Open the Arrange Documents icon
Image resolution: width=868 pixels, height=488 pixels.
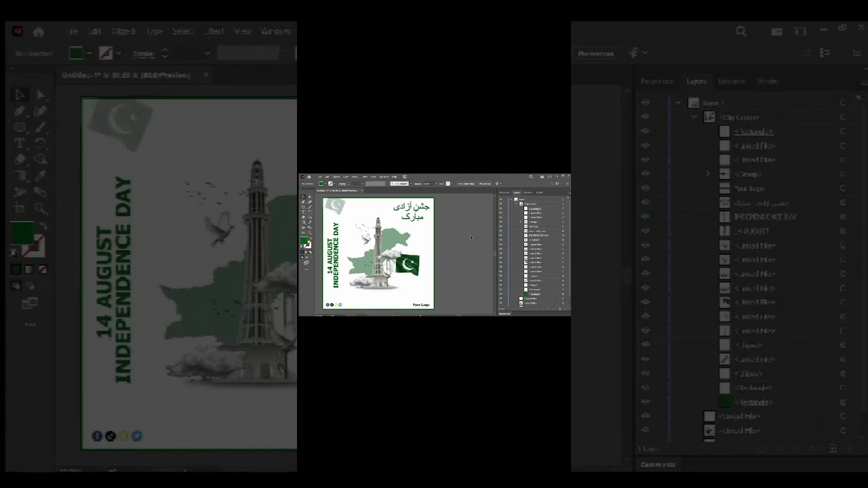point(778,31)
